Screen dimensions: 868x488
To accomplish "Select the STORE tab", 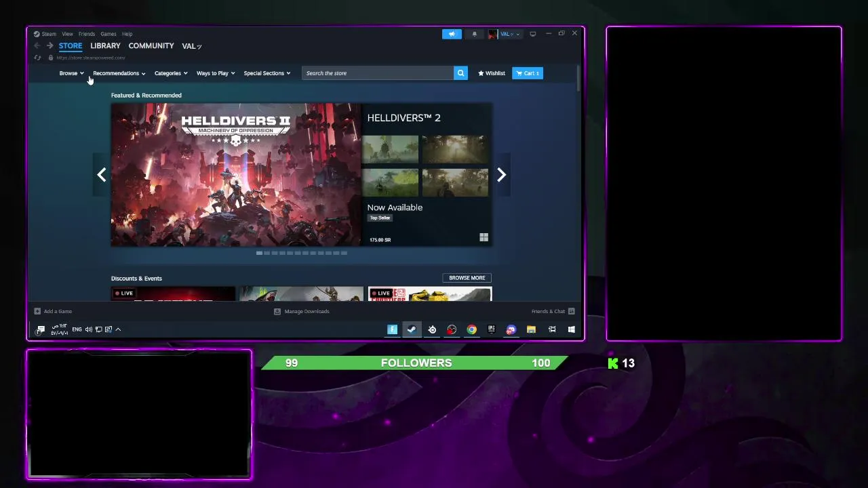I will tap(71, 46).
